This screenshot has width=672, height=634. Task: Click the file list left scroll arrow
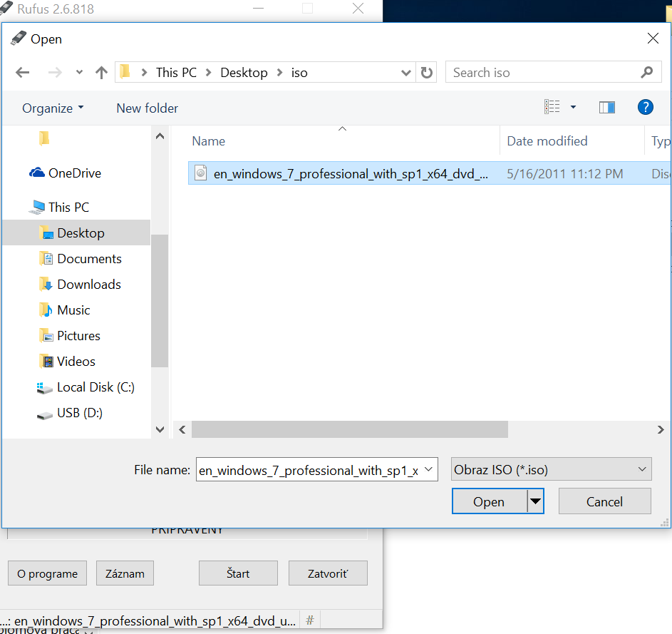coord(182,429)
